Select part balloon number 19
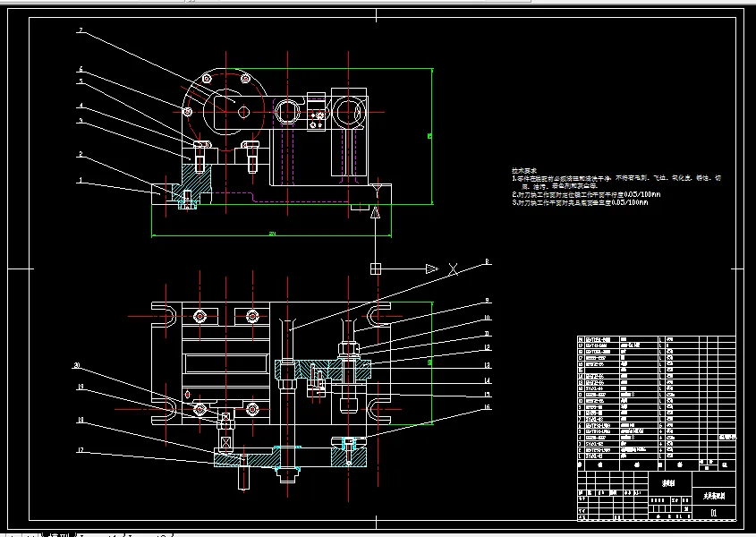The image size is (756, 537). click(81, 387)
